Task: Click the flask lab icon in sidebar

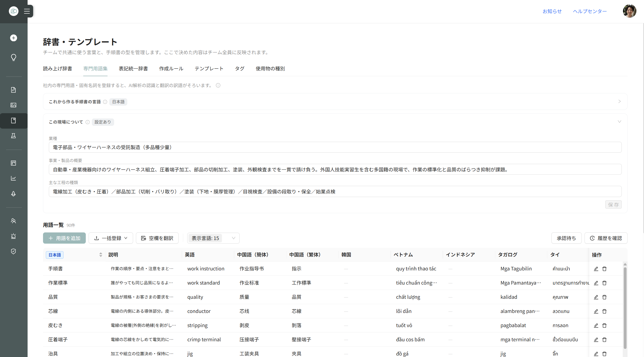Action: pyautogui.click(x=14, y=136)
